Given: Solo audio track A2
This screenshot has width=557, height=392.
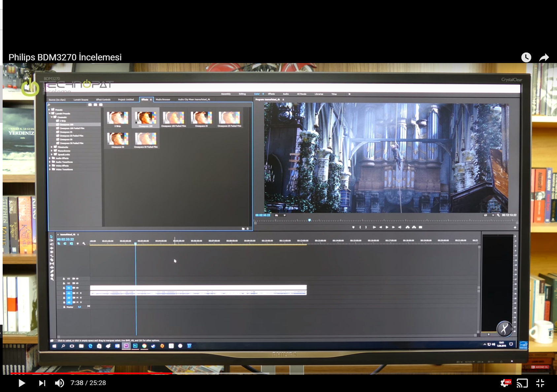Looking at the screenshot, I should point(81,298).
